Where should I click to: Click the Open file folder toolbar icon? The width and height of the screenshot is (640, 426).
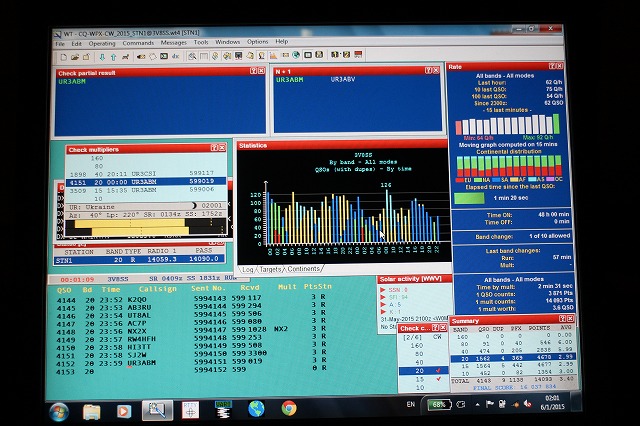click(75, 57)
